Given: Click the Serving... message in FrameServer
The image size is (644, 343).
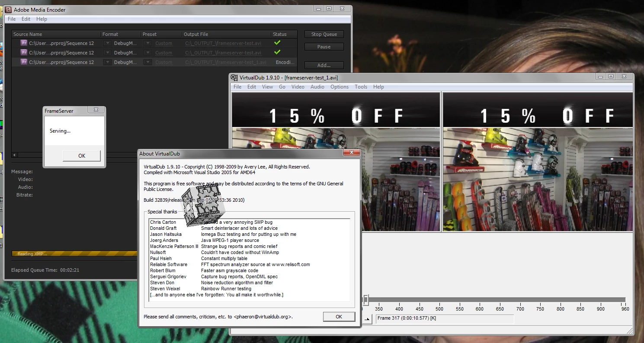Looking at the screenshot, I should [x=60, y=131].
